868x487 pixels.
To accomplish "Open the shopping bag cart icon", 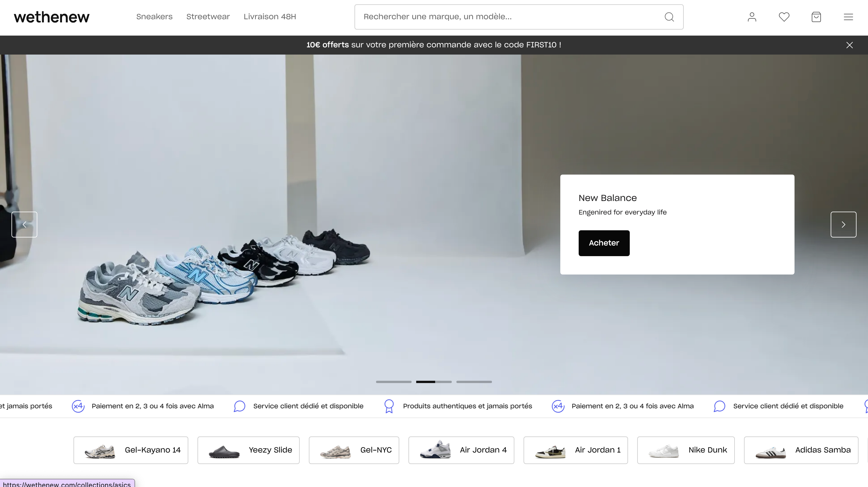I will coord(816,17).
